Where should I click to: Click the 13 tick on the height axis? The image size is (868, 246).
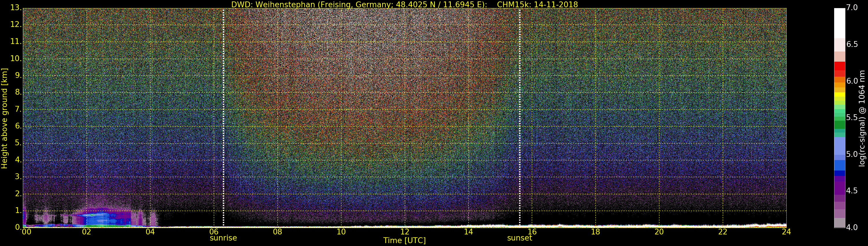point(15,8)
